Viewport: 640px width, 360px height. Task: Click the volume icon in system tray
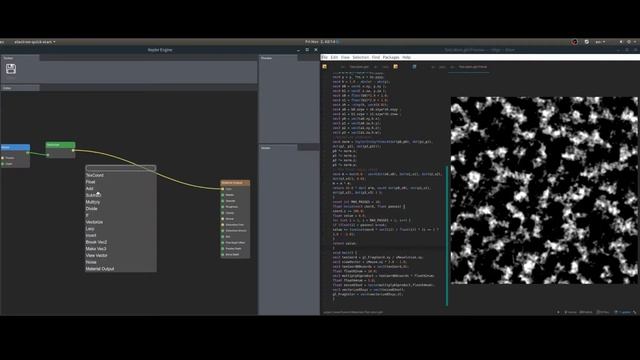click(621, 42)
